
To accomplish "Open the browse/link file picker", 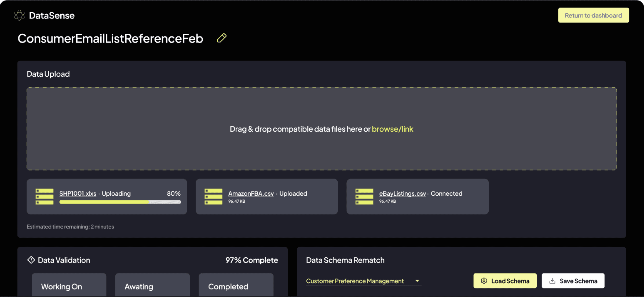I will (x=393, y=129).
